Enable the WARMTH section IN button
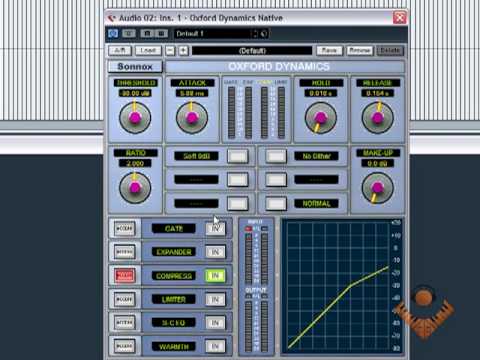 click(215, 347)
